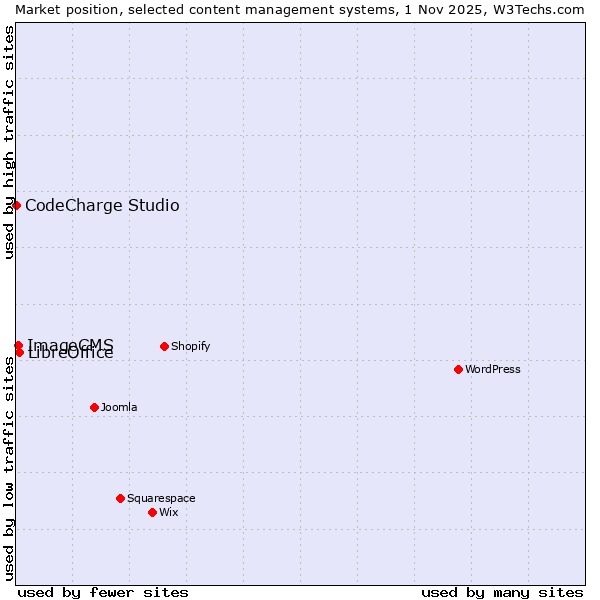Click the chart title mentioning W3Techs.com

click(300, 9)
